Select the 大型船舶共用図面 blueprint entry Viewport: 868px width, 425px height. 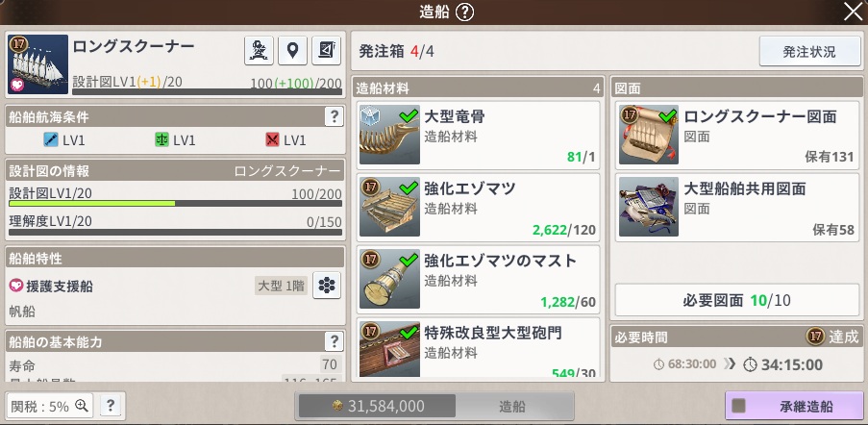pos(737,207)
